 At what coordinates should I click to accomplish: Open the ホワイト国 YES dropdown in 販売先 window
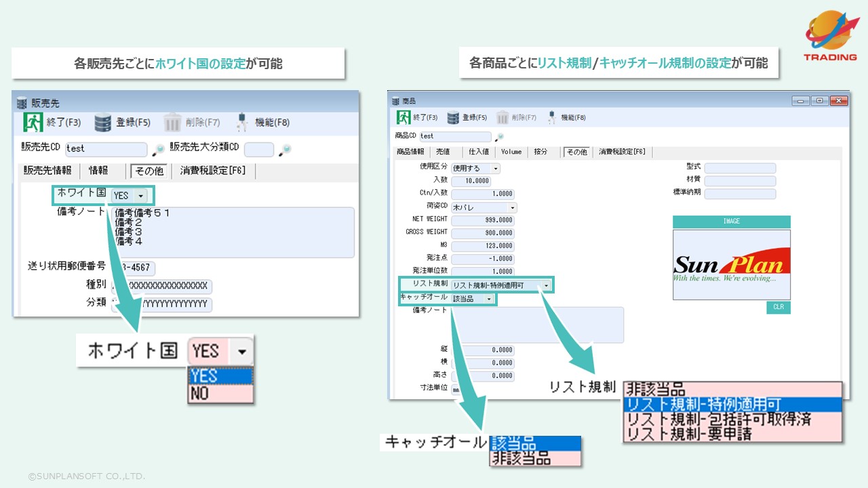[140, 195]
